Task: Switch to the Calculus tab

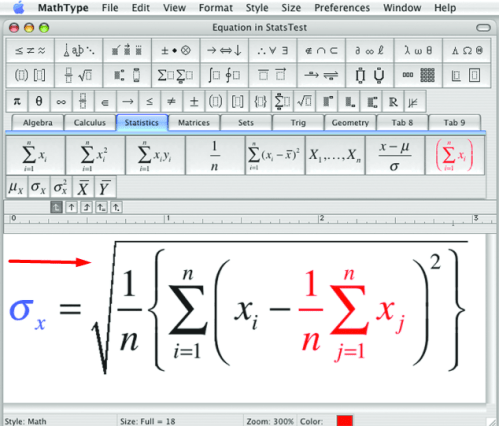Action: tap(90, 123)
